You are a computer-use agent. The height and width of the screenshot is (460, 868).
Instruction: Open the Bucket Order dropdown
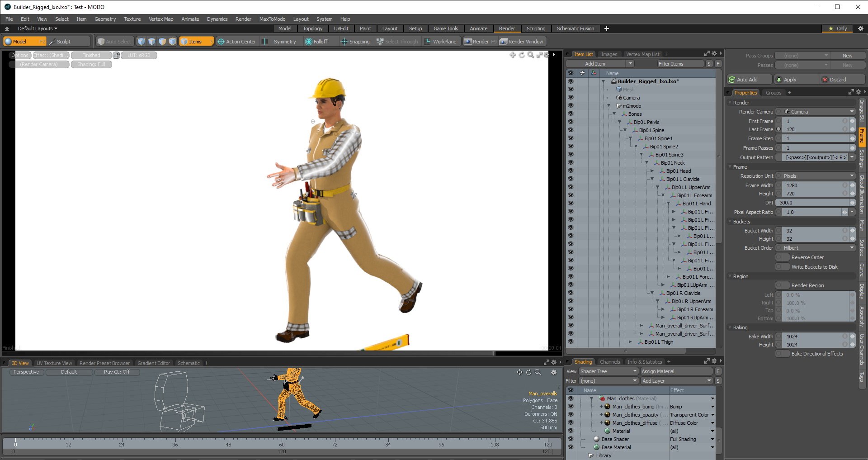819,248
